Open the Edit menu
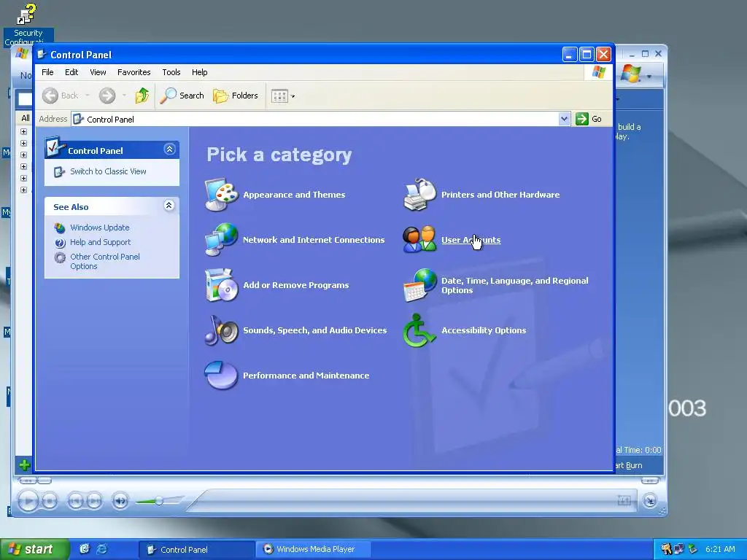 pyautogui.click(x=71, y=72)
